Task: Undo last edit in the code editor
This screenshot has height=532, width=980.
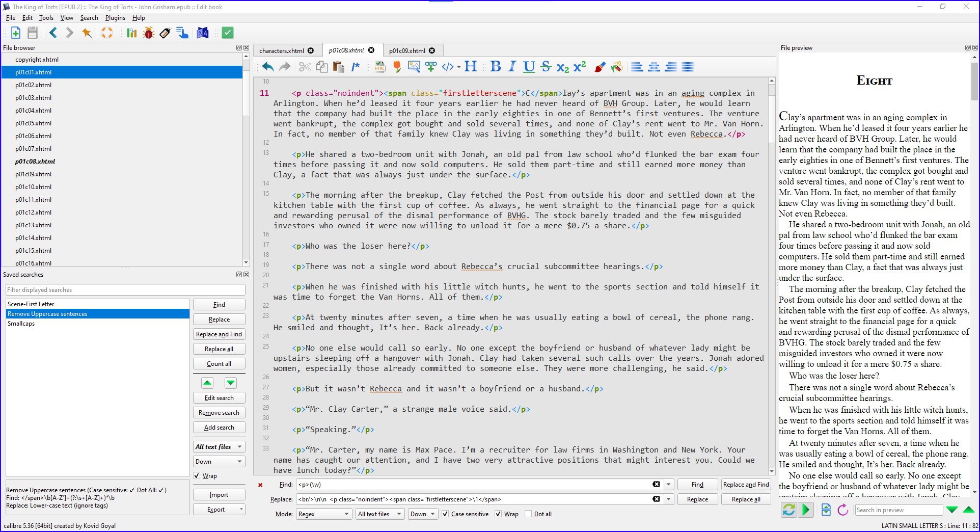Action: 268,67
